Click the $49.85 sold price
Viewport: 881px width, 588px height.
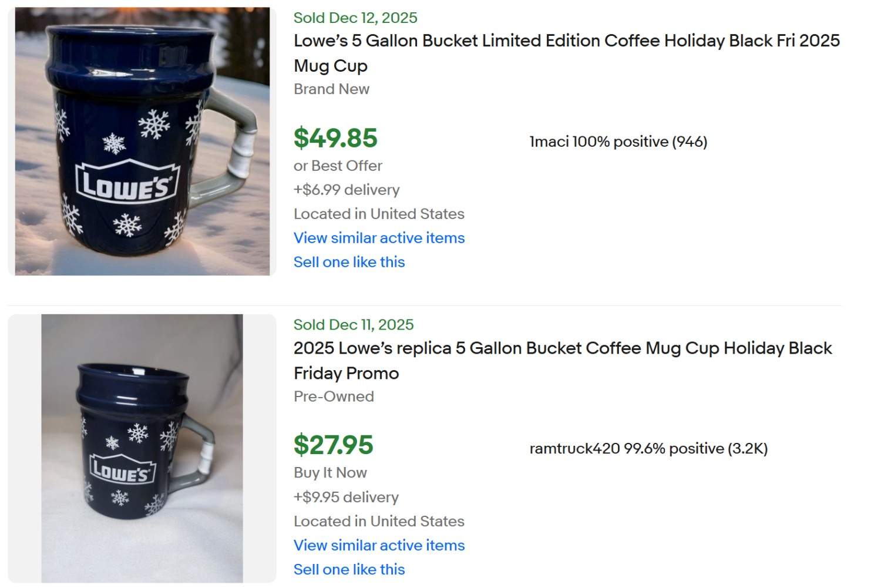coord(335,138)
